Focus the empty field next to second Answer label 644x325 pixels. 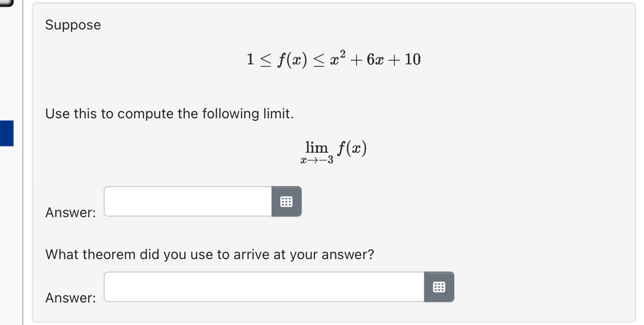[264, 287]
